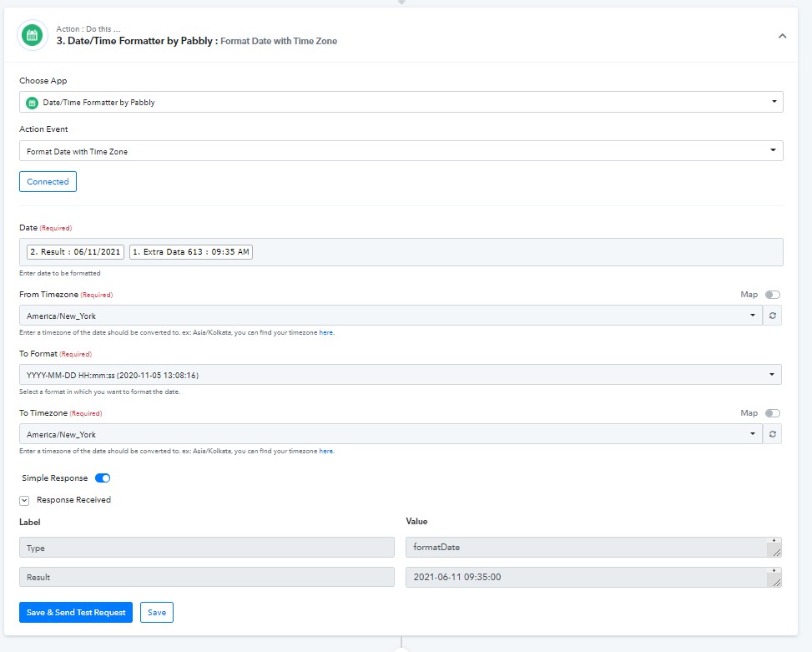Turn off the Simple Response toggle
The width and height of the screenshot is (812, 652).
pyautogui.click(x=103, y=478)
